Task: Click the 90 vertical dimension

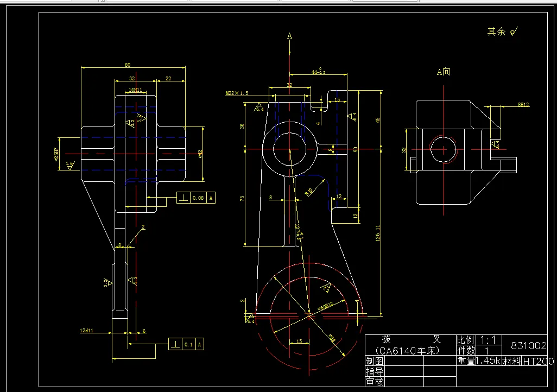Action: 355,150
